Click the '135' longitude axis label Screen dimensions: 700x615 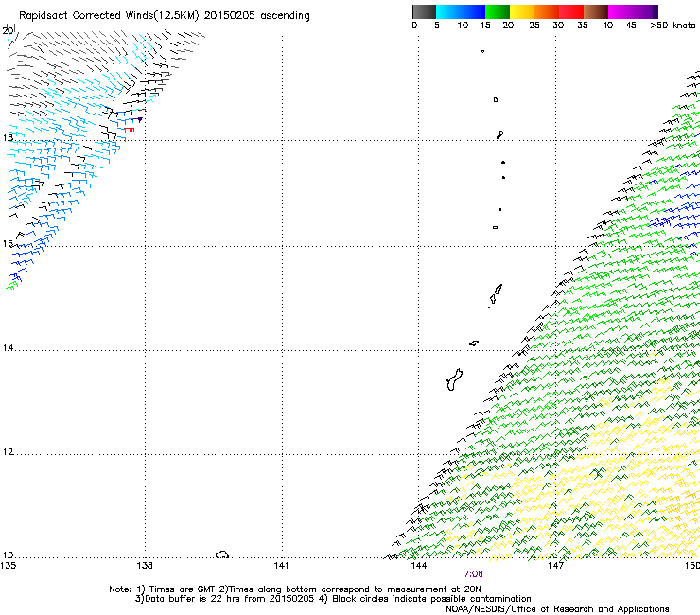(8, 566)
